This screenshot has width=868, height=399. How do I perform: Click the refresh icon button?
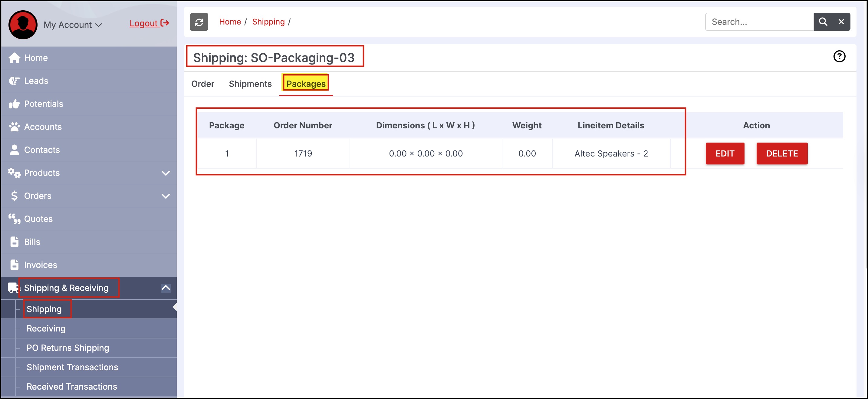(x=199, y=22)
